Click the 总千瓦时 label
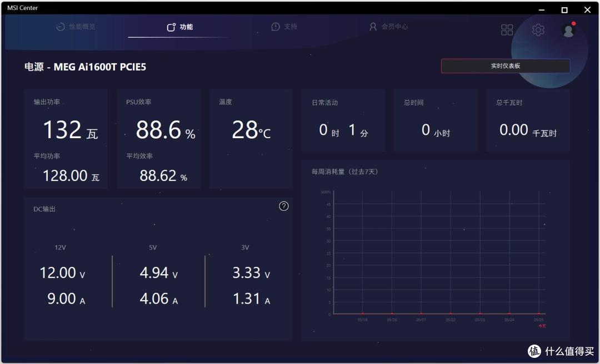This screenshot has width=600, height=364. click(x=509, y=103)
